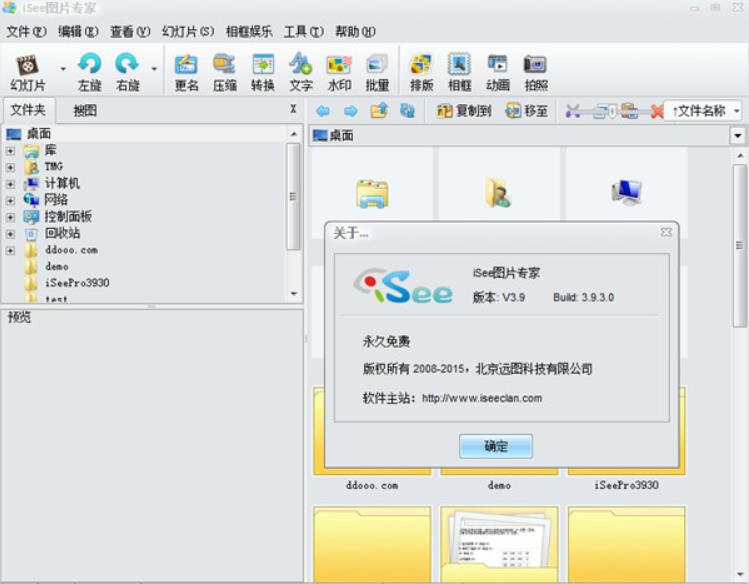749x584 pixels.
Task: Select the iSeePro3930 folder in tree
Action: 77,283
